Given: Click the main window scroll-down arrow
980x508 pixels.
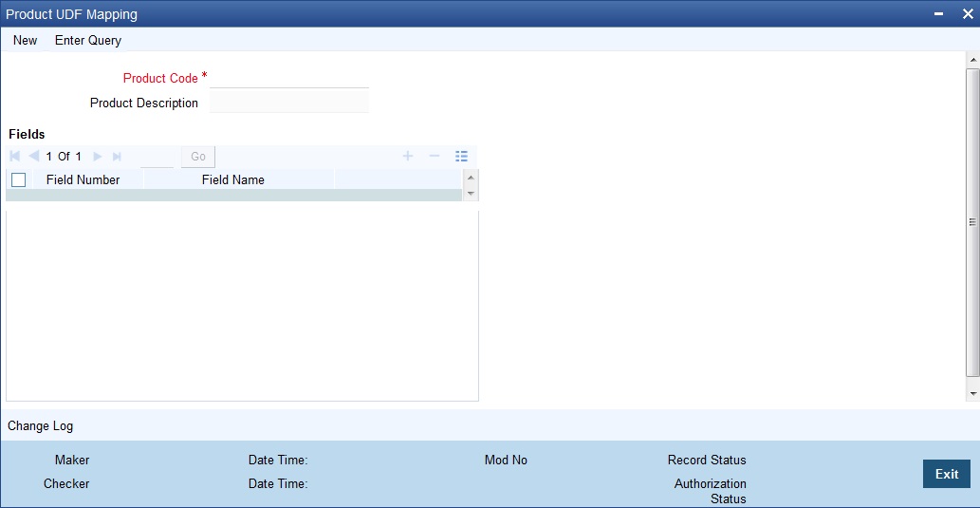Looking at the screenshot, I should 972,393.
